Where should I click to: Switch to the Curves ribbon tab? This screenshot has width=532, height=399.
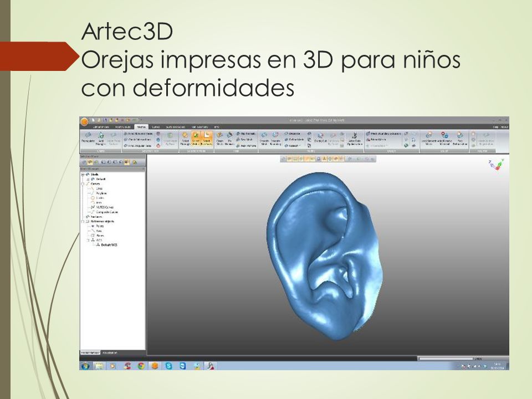click(x=156, y=127)
